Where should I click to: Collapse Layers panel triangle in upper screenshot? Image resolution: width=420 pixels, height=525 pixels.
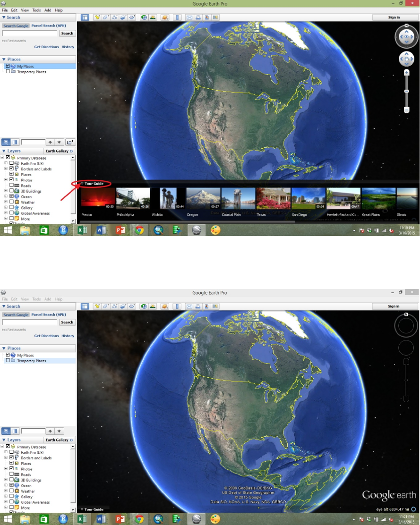coord(4,151)
